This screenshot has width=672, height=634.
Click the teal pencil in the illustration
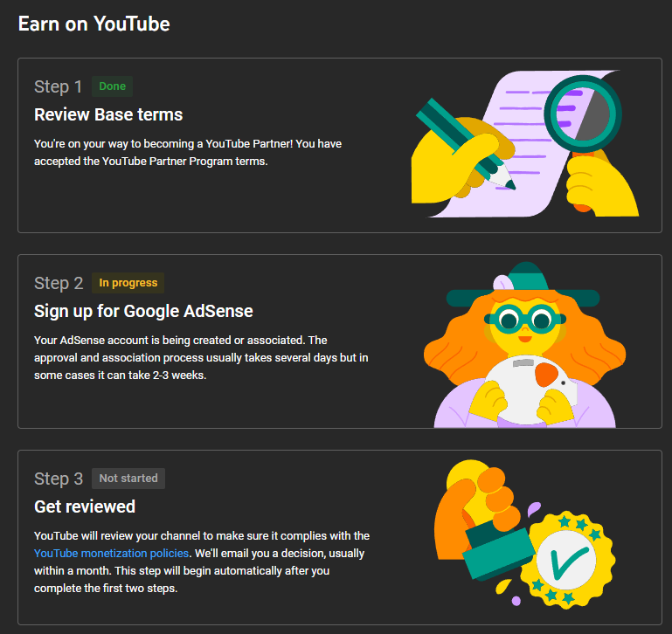coord(465,143)
